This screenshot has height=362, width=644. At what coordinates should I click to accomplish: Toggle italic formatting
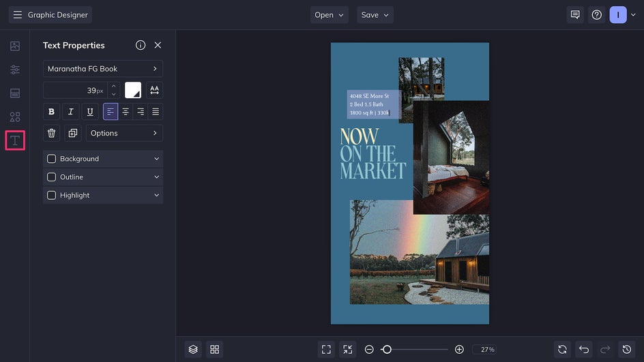point(71,112)
